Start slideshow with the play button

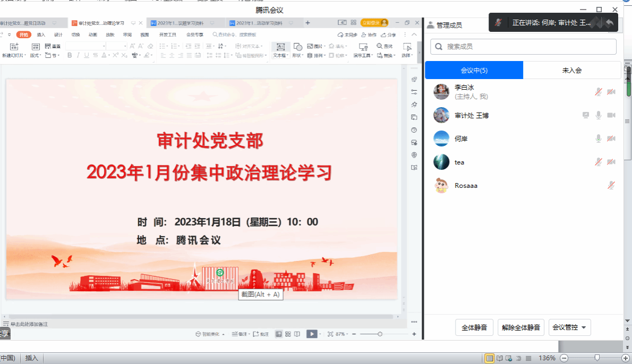click(312, 334)
